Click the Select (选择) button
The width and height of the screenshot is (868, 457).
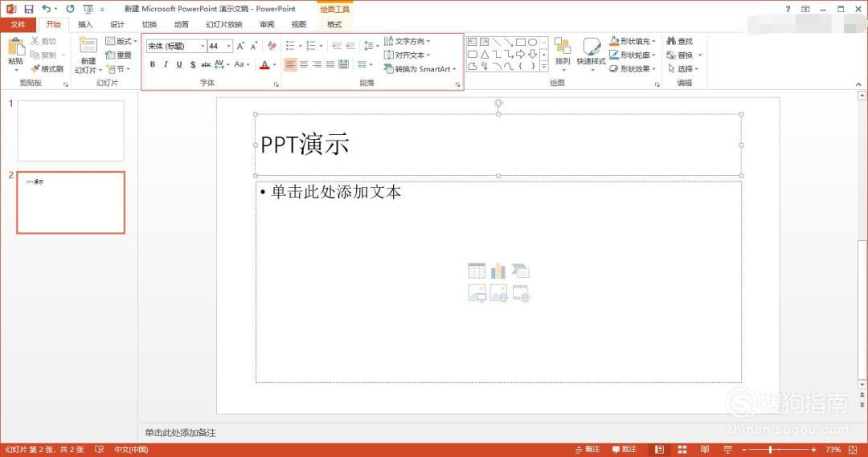[x=683, y=68]
